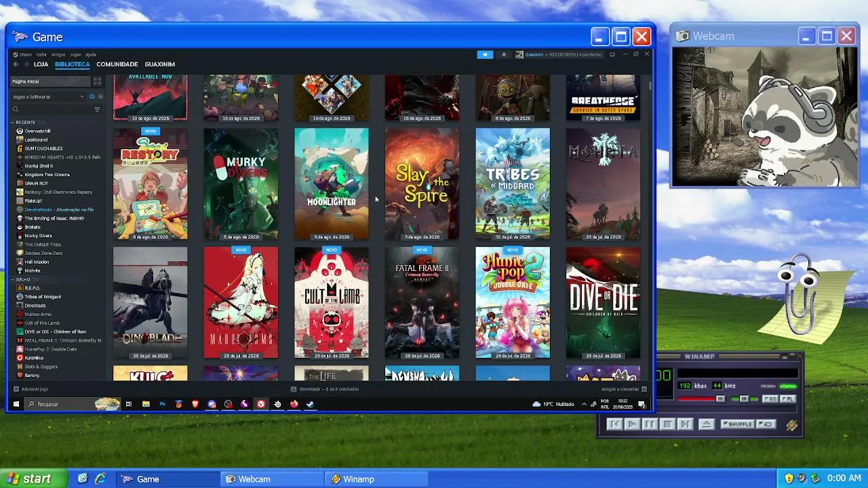Select Overwatch in the library list
This screenshot has height=488, width=868.
[38, 131]
